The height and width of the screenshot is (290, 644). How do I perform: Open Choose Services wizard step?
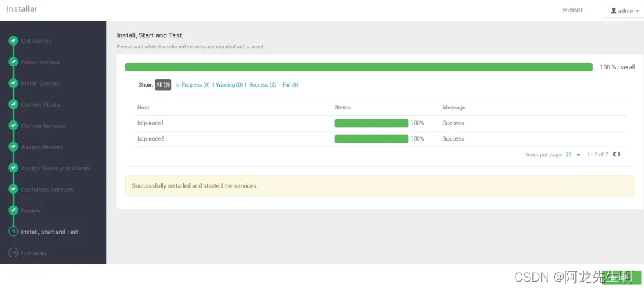click(43, 126)
